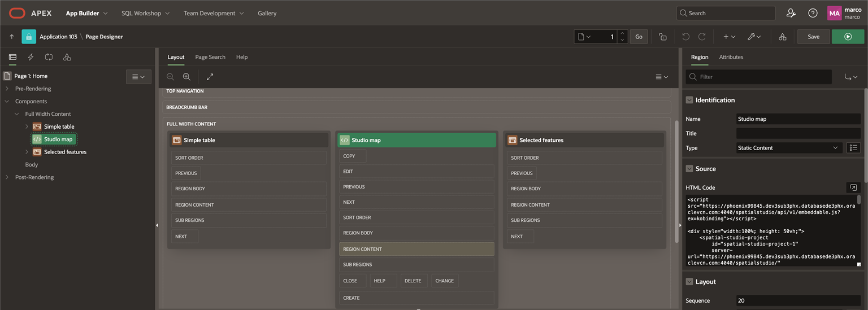This screenshot has height=310, width=868.
Task: Open the Type dropdown showing Static Content
Action: click(x=789, y=148)
